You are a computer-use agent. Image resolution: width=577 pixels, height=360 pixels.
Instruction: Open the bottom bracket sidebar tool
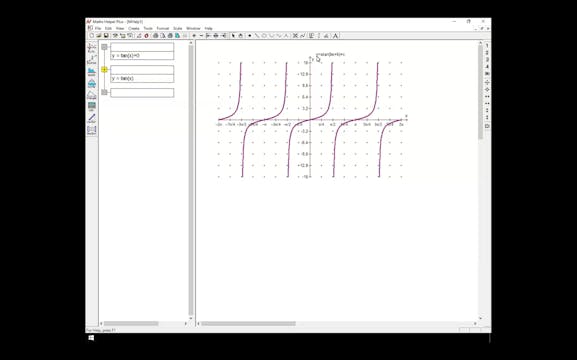(92, 130)
